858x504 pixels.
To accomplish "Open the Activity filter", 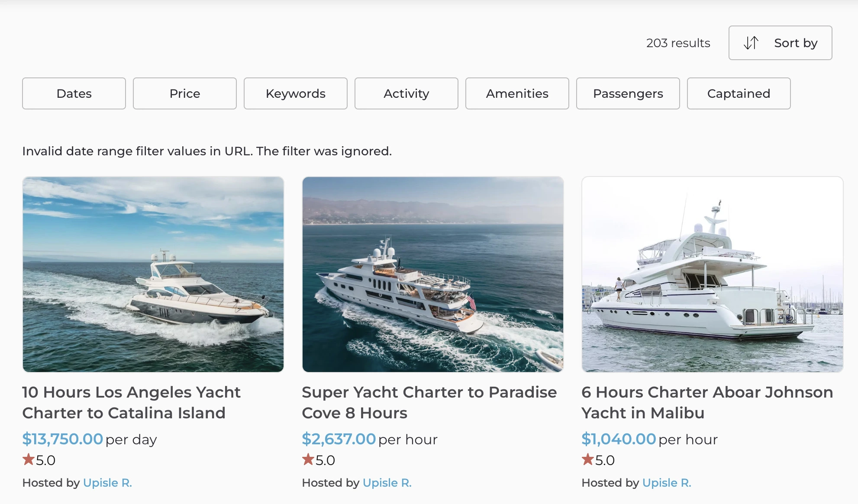I will tap(406, 93).
